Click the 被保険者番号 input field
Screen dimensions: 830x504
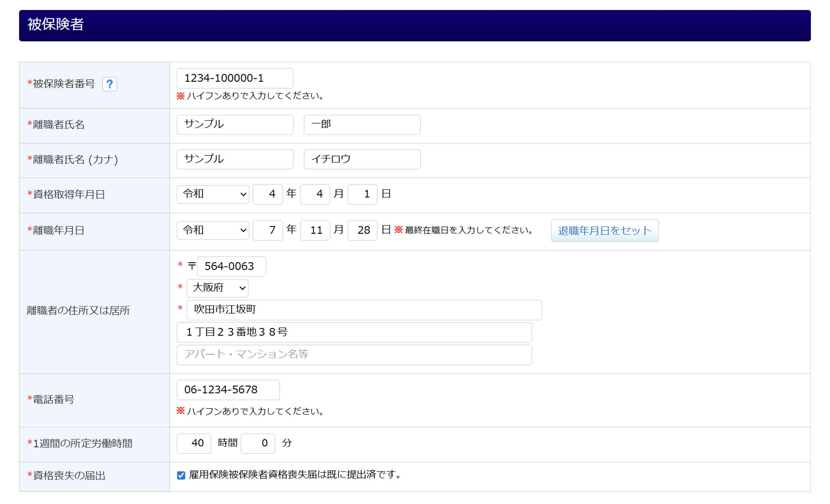tap(235, 78)
